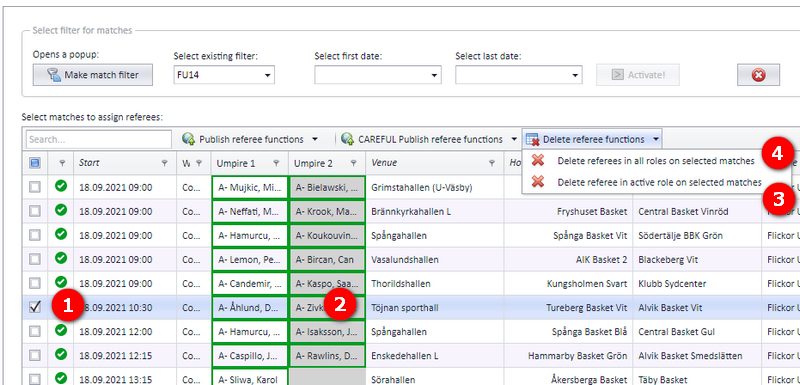
Task: Click the Södertälje BBK Grön away team cell
Action: (697, 236)
